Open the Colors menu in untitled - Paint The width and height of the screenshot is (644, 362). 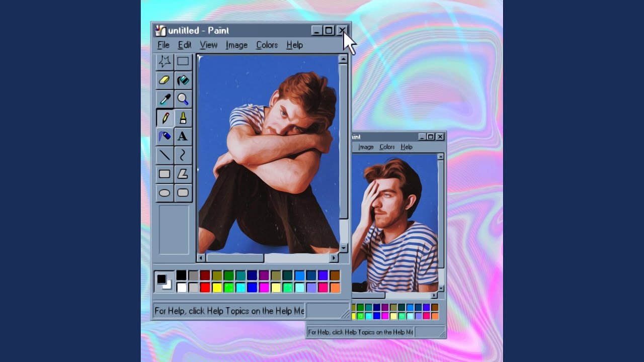point(267,45)
